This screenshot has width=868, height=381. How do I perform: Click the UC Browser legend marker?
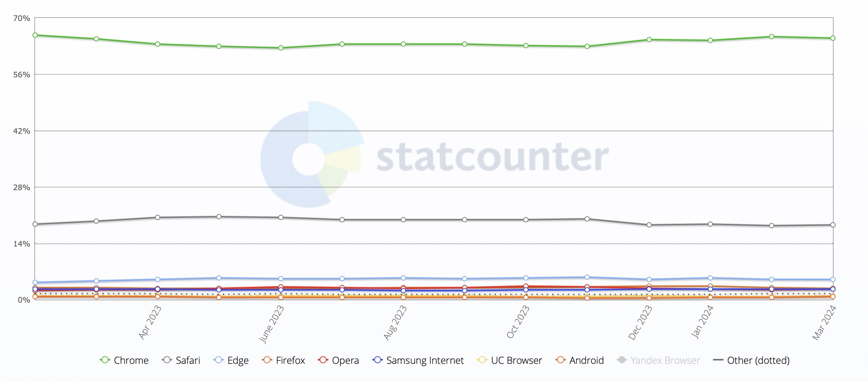[482, 360]
